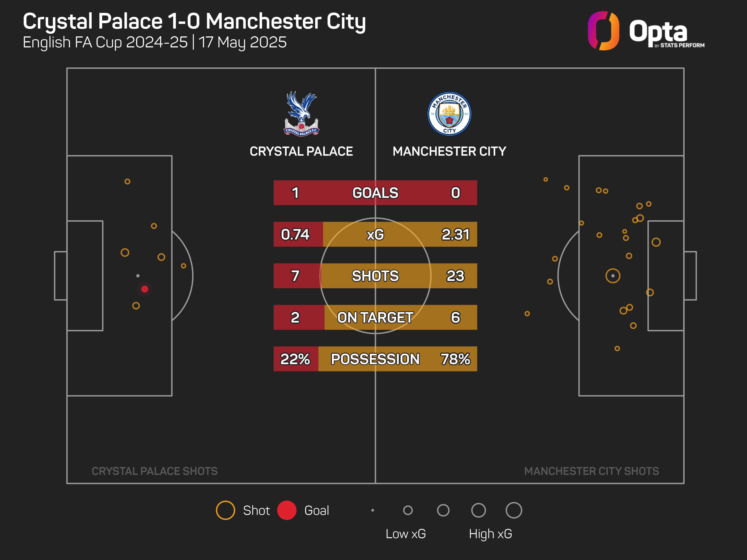The image size is (747, 560).
Task: Click the CRYSTAL PALACE SHOTS label
Action: [x=155, y=471]
